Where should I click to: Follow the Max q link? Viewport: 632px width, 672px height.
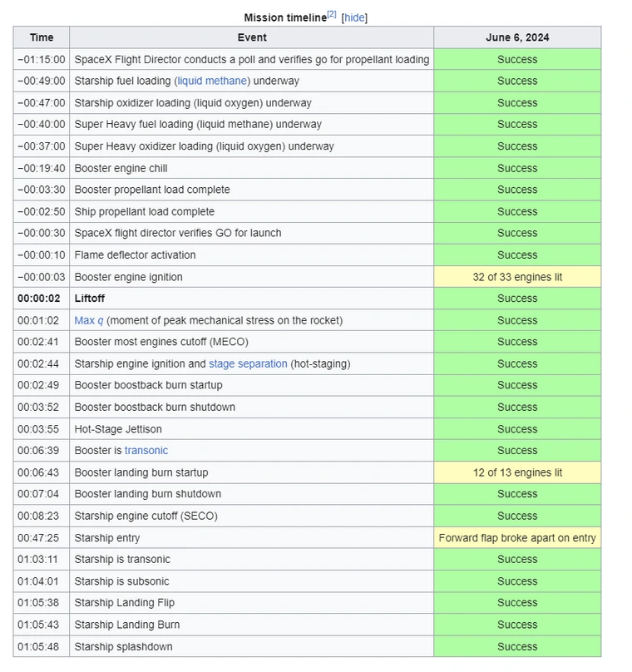[x=89, y=320]
